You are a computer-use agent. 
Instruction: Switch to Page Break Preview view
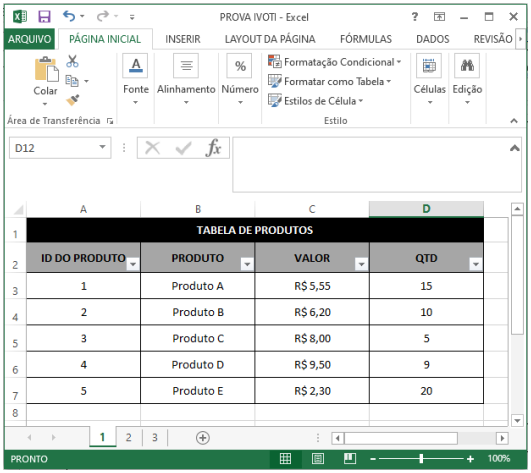349,459
